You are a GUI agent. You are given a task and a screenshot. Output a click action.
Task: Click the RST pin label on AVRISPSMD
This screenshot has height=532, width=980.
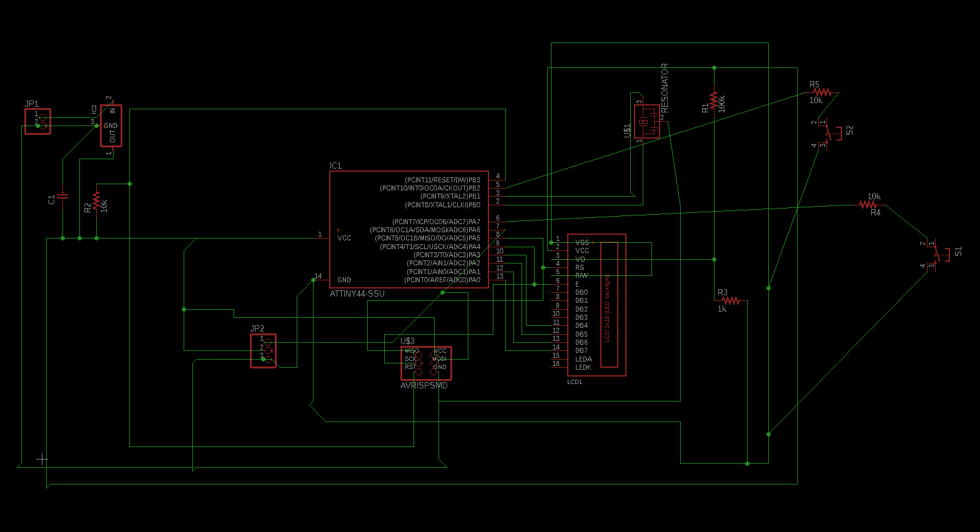coord(410,367)
